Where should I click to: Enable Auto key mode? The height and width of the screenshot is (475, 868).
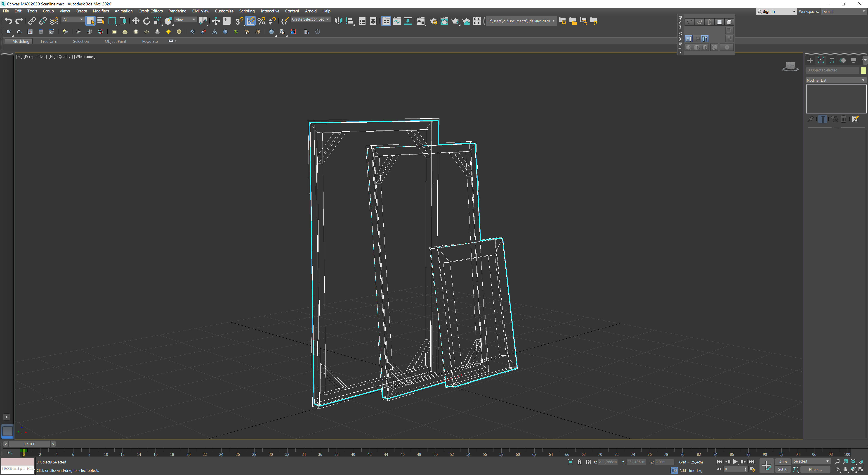click(x=782, y=462)
